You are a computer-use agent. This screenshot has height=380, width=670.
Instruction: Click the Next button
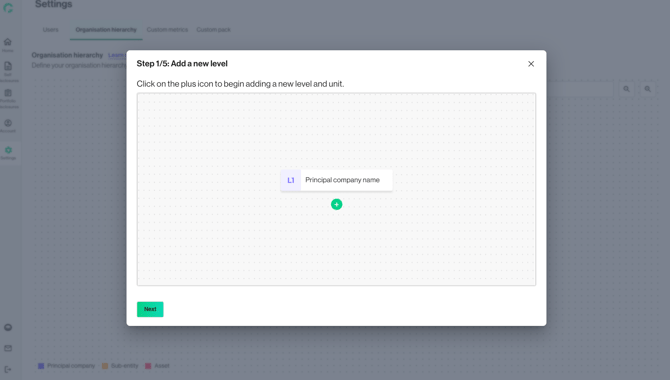click(x=150, y=309)
